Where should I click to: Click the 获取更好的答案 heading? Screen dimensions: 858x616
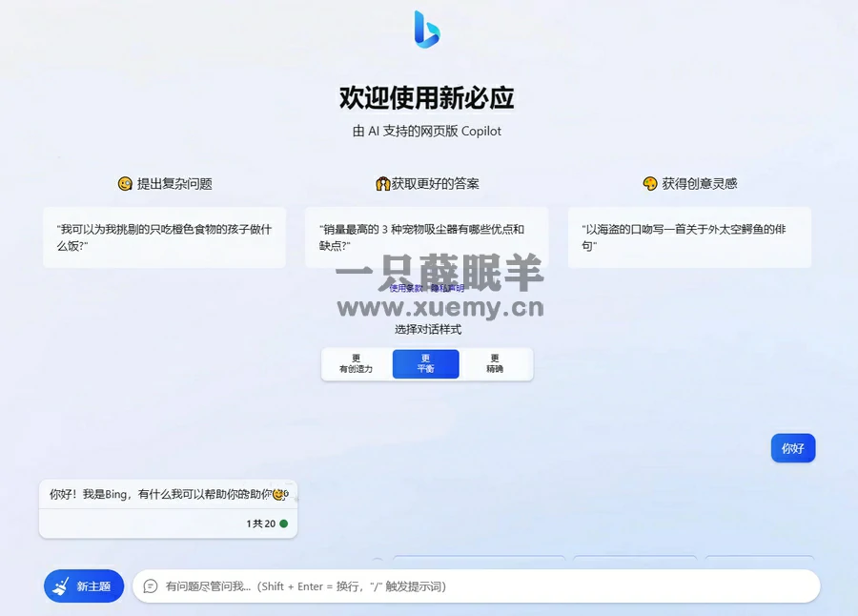coord(436,183)
